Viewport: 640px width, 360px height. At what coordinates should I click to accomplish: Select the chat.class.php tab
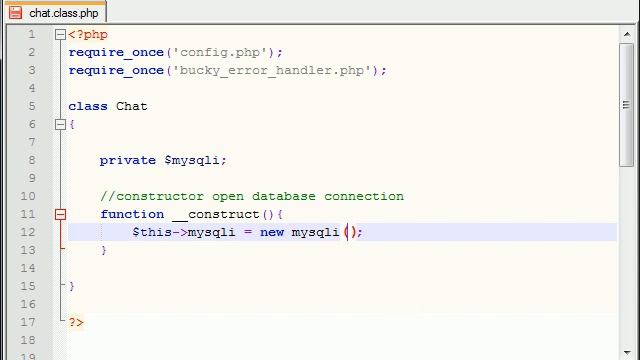click(56, 12)
